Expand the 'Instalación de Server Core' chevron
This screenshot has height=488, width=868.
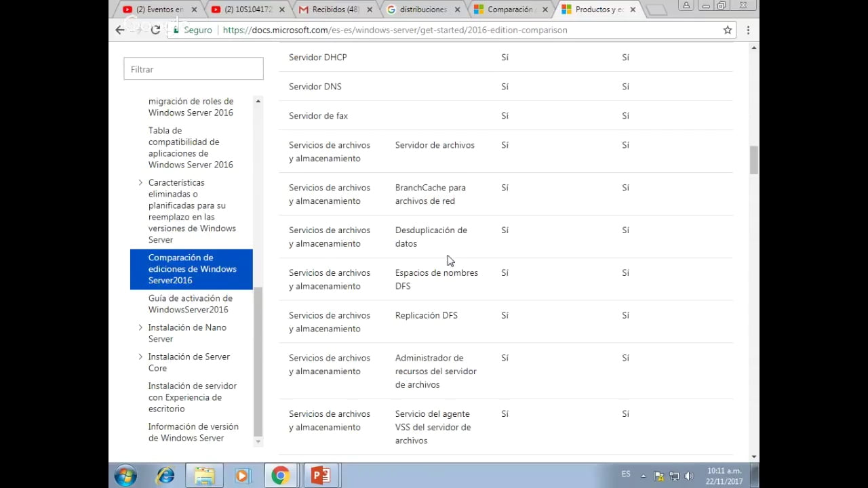click(140, 357)
